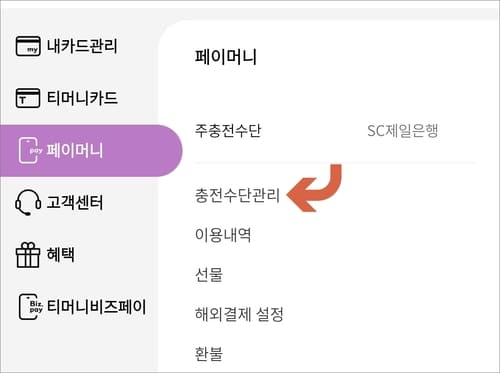
Task: Click the orange arrow pointing to 충전수단관리
Action: tap(314, 188)
